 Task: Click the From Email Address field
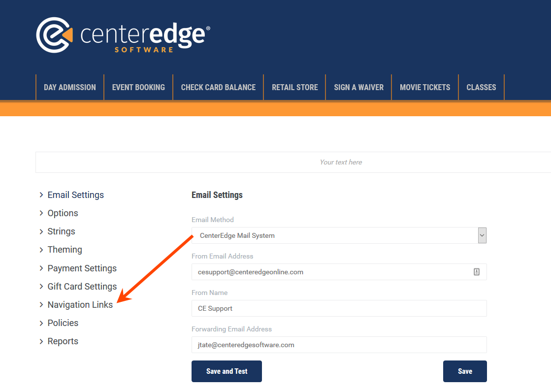coord(339,272)
